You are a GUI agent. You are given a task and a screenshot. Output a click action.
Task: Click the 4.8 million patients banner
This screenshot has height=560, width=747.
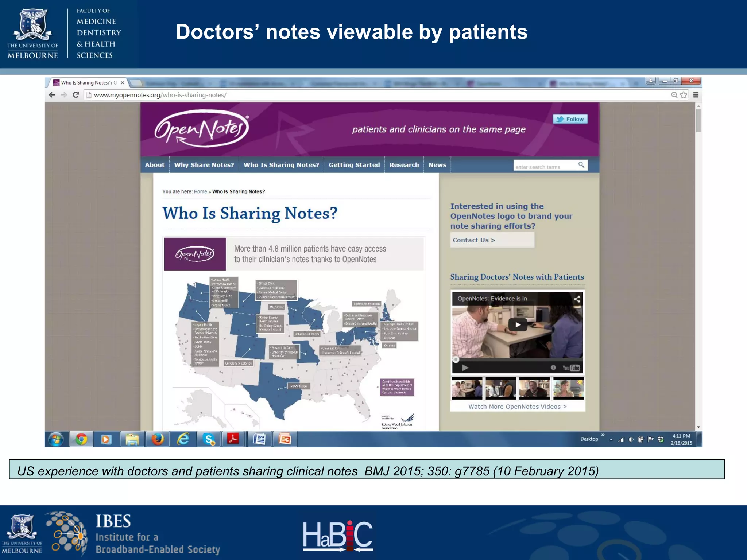[x=294, y=254]
